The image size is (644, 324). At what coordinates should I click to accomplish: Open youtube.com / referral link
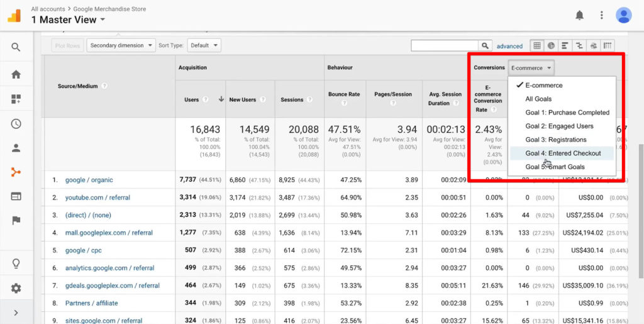click(97, 198)
